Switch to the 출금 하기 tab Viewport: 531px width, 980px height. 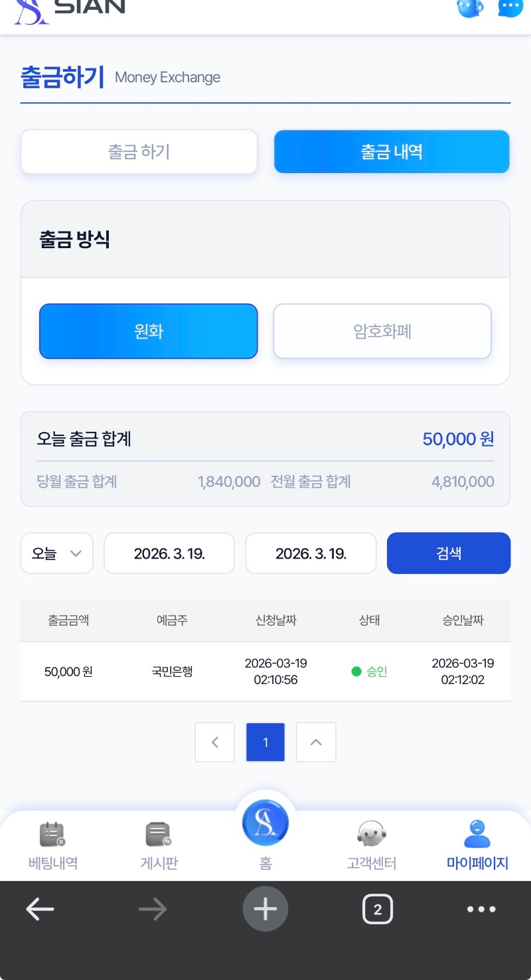(x=139, y=152)
